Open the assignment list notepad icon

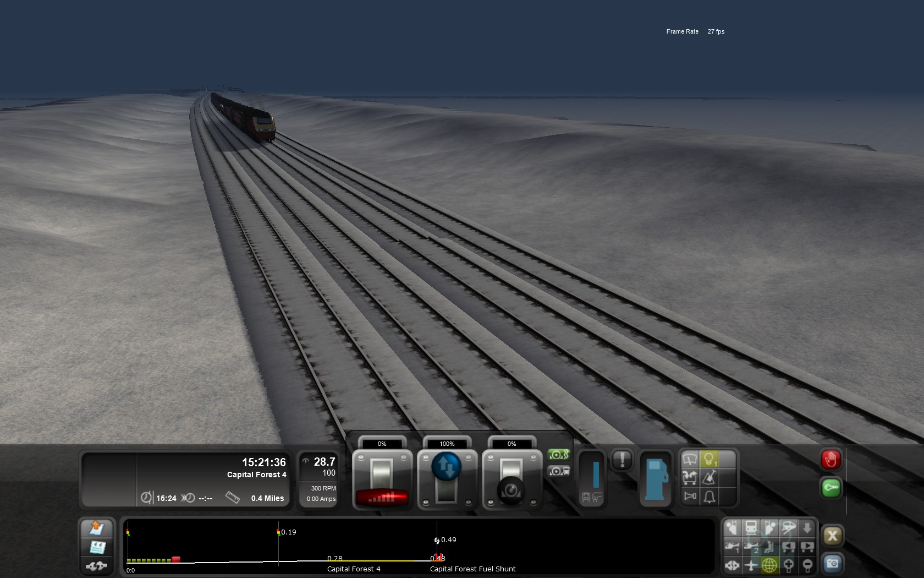(x=97, y=547)
